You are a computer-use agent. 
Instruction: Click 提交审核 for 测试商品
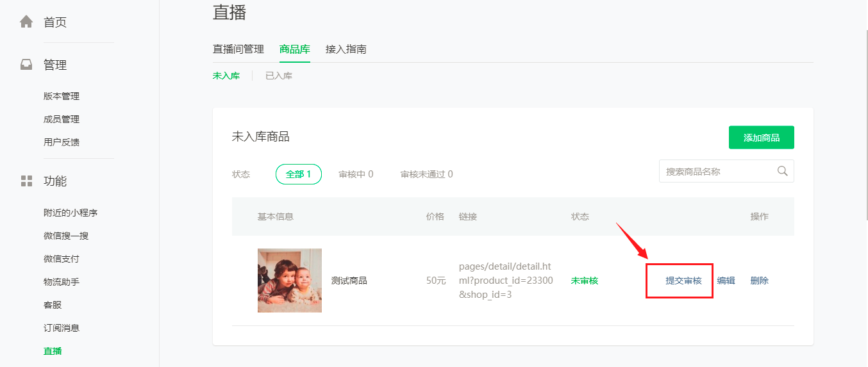tap(683, 281)
